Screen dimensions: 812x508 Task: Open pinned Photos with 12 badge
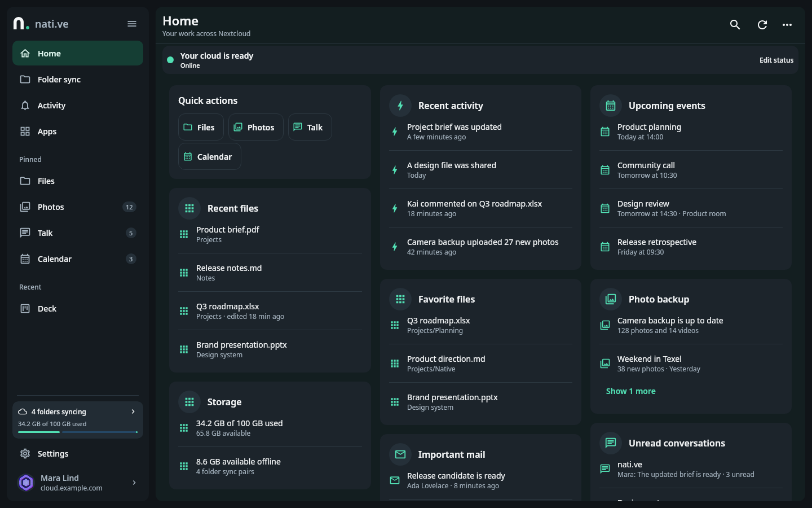[78, 207]
